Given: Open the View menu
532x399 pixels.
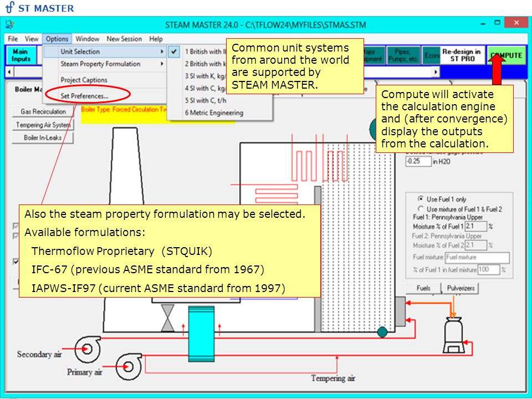Looking at the screenshot, I should (x=32, y=39).
